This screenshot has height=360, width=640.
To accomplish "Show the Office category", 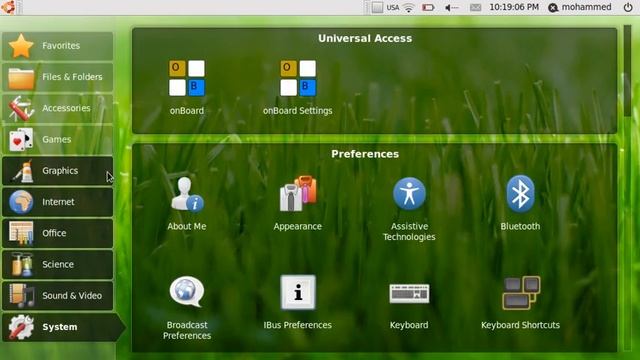I will click(58, 233).
